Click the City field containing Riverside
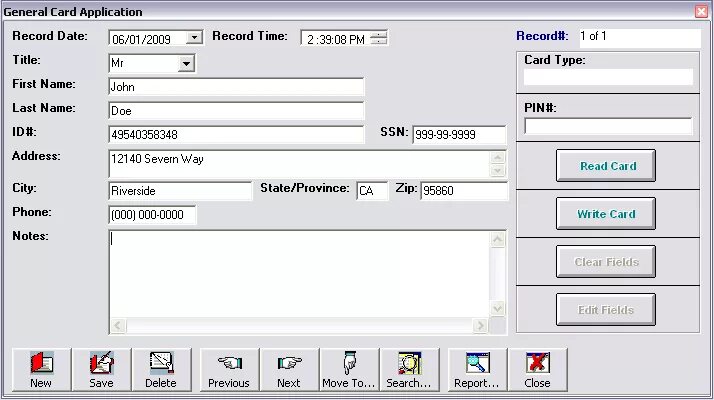This screenshot has height=400, width=714. click(180, 190)
